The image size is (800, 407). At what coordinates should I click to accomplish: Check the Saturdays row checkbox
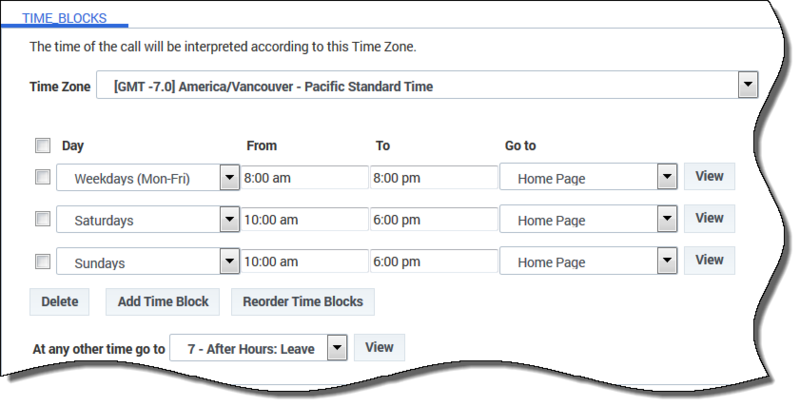coord(43,219)
